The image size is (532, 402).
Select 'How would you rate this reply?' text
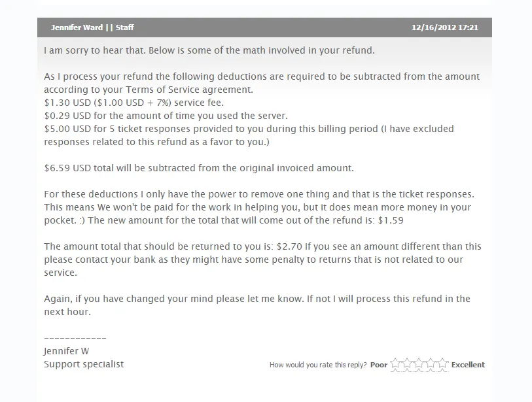click(x=318, y=365)
